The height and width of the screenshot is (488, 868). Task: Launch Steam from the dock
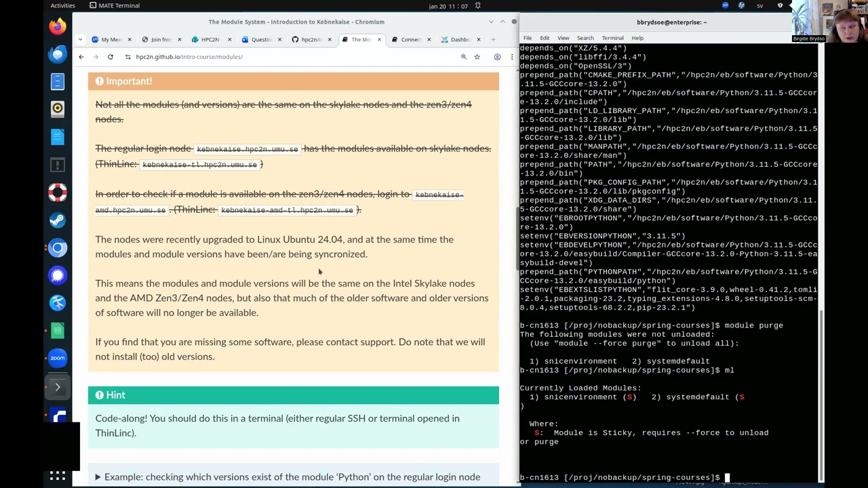pos(58,220)
